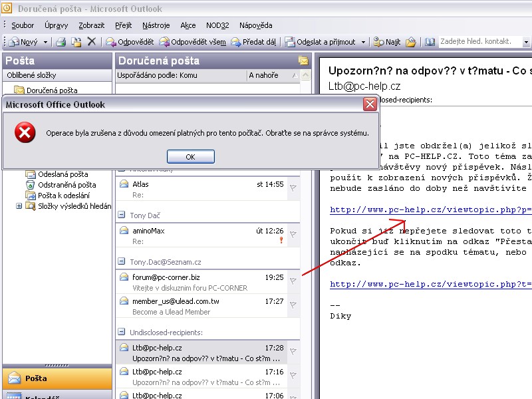Screen dimensions: 532x399
Task: Click the Nový new message button
Action: pos(23,42)
